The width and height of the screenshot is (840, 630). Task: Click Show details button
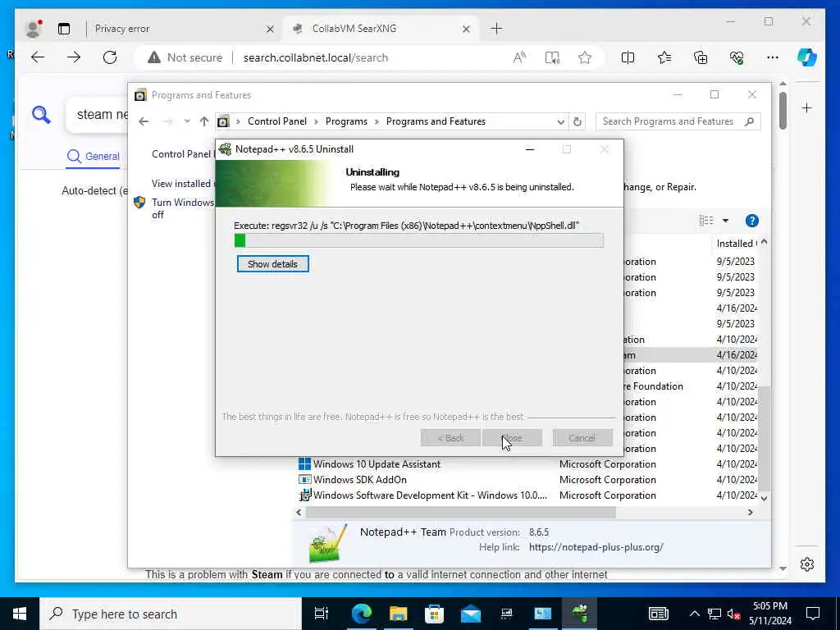(x=272, y=264)
